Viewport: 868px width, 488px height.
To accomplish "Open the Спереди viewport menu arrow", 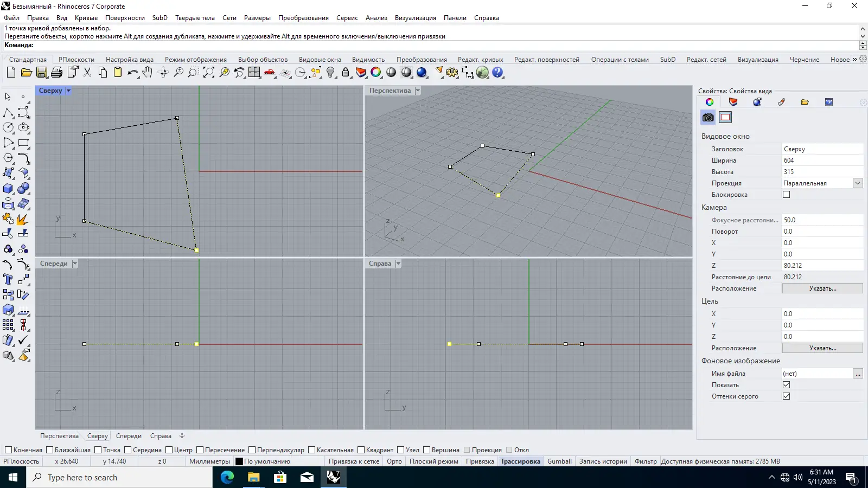I will [75, 264].
